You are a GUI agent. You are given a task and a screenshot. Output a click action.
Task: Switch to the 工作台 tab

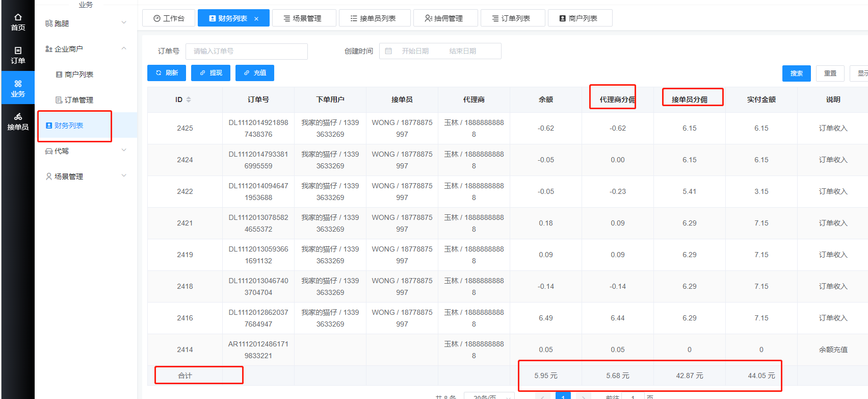(168, 18)
